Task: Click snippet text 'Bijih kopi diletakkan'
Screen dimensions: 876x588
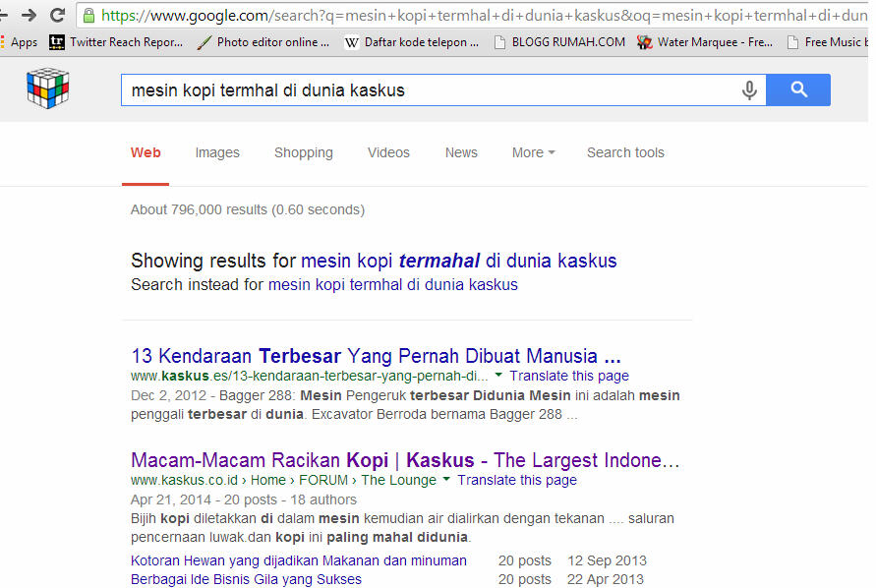Action: point(402,528)
